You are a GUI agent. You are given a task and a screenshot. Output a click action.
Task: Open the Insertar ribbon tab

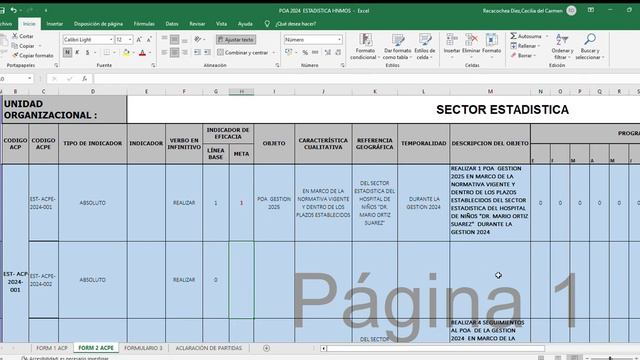55,24
